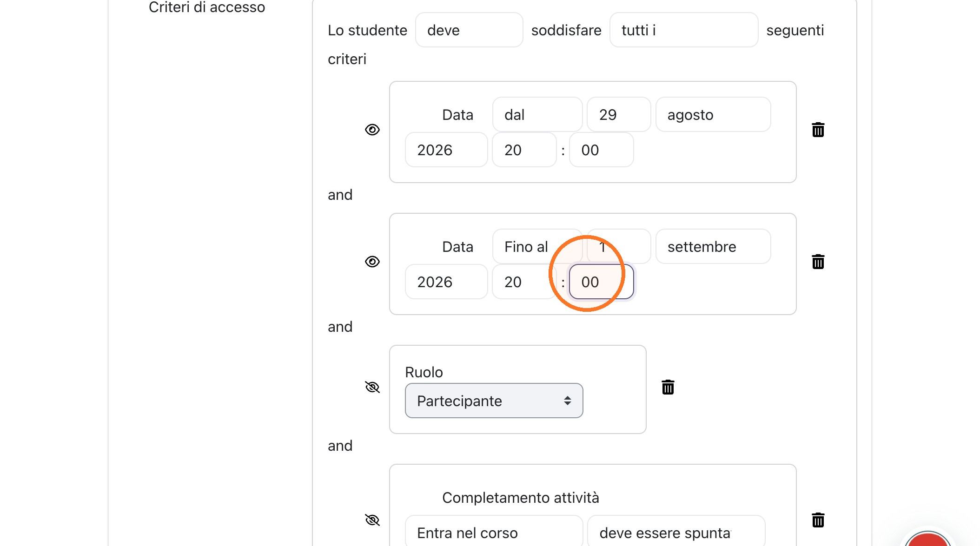Toggle hidden-eye visibility for Completamento attività

click(372, 520)
